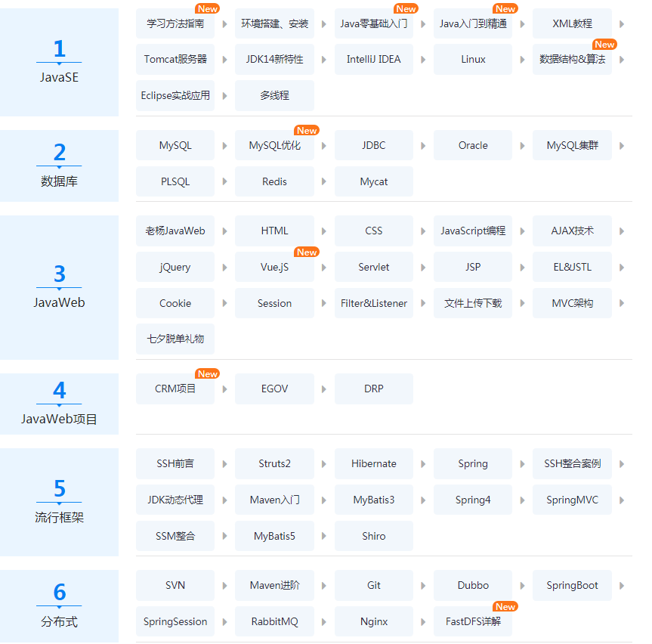652x644 pixels.
Task: Click the arrow after XML教程
Action: [x=622, y=24]
